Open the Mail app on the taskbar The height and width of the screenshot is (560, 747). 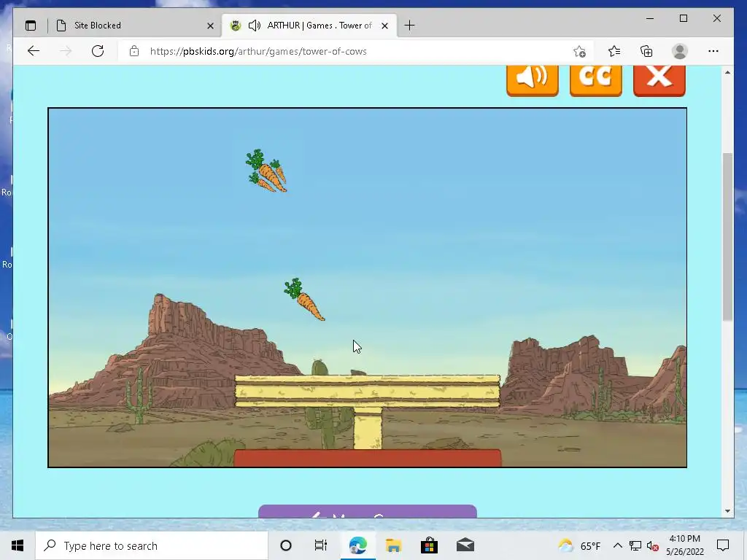465,545
